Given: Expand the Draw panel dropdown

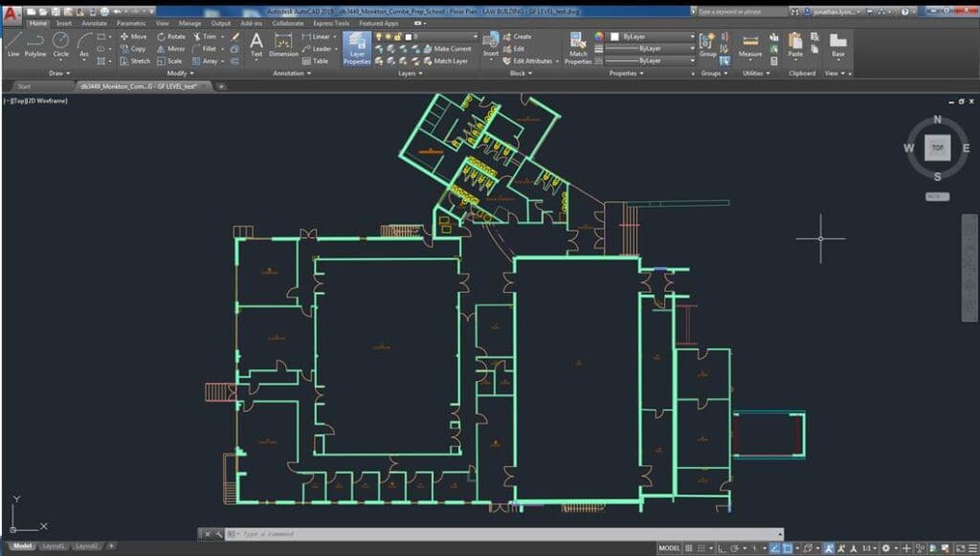Looking at the screenshot, I should tap(59, 73).
